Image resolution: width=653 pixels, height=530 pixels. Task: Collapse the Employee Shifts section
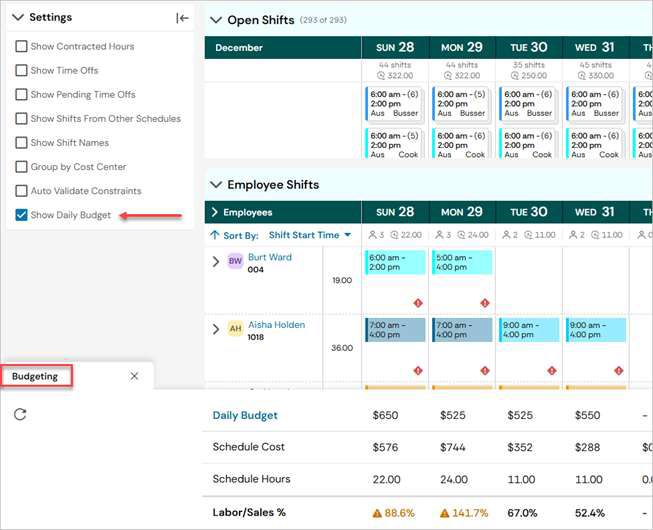pos(216,184)
